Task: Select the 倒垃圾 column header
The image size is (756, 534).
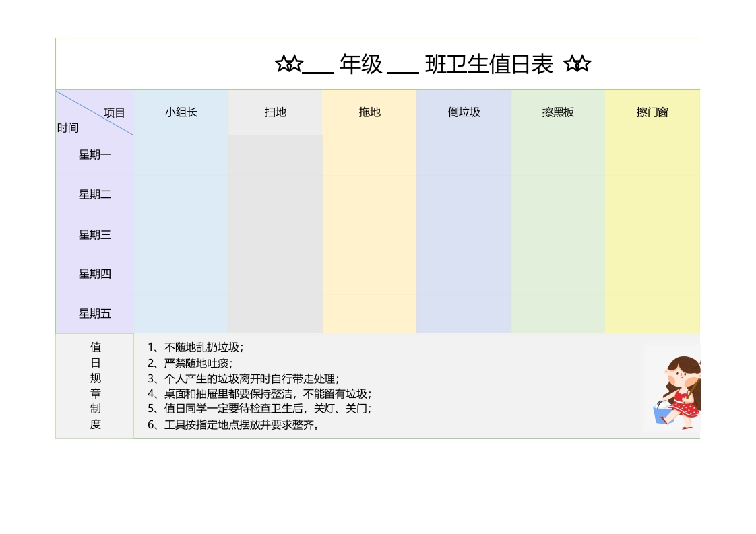Action: (x=464, y=112)
